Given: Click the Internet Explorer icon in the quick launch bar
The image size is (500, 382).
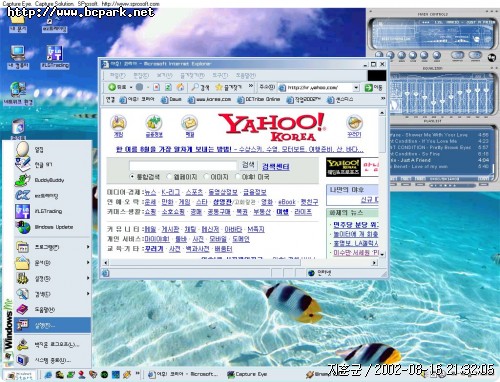Looking at the screenshot, I should 48,374.
